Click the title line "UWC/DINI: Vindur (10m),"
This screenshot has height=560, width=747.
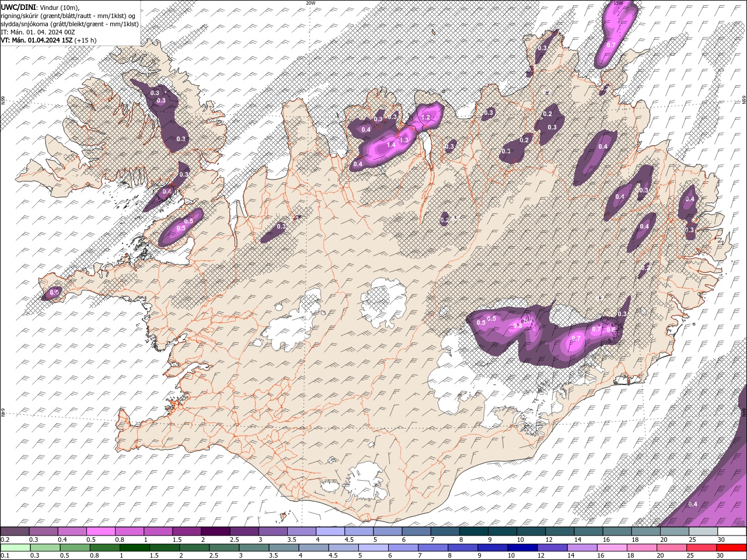click(x=40, y=7)
